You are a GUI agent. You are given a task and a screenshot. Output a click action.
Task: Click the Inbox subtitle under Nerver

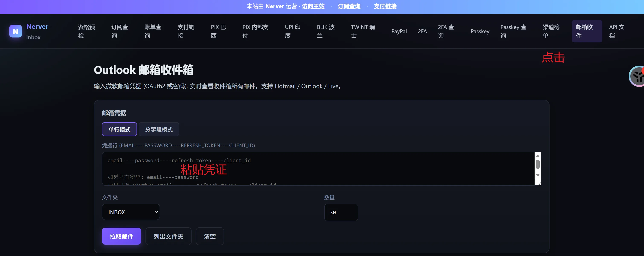coord(33,37)
